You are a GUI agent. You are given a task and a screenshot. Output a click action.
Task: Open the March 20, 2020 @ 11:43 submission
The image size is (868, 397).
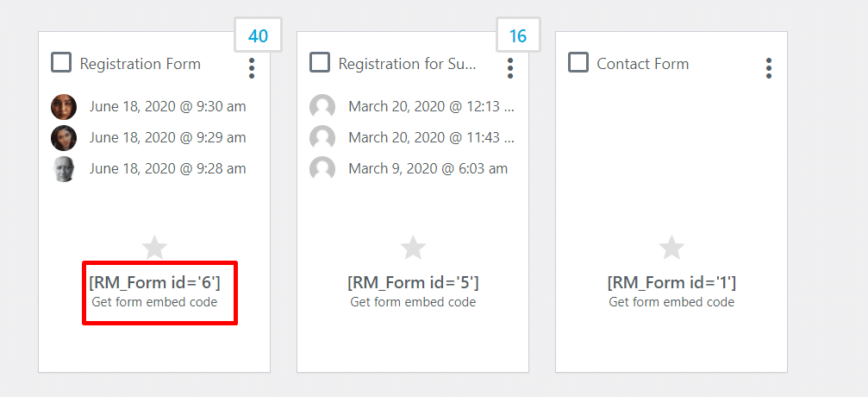[431, 138]
